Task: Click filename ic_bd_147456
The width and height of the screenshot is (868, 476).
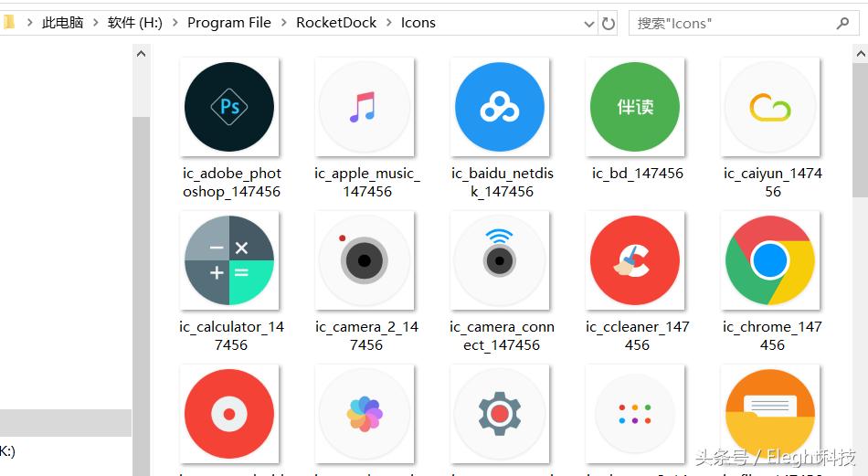Action: 637,174
